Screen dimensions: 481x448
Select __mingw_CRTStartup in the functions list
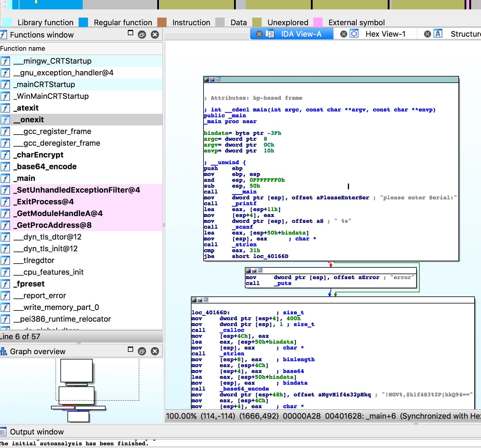point(81,61)
